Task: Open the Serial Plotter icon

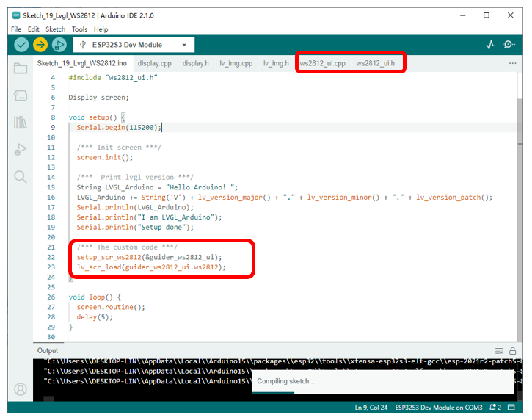Action: (490, 45)
